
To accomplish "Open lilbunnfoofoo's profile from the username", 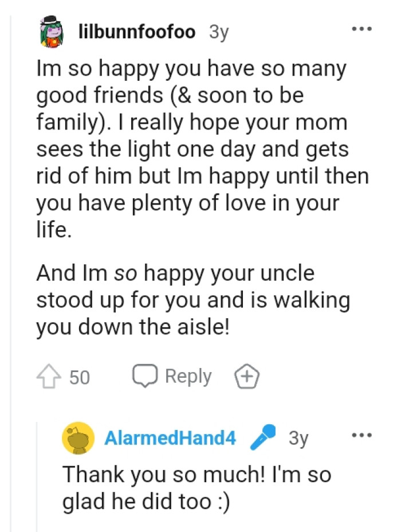I will [x=137, y=33].
